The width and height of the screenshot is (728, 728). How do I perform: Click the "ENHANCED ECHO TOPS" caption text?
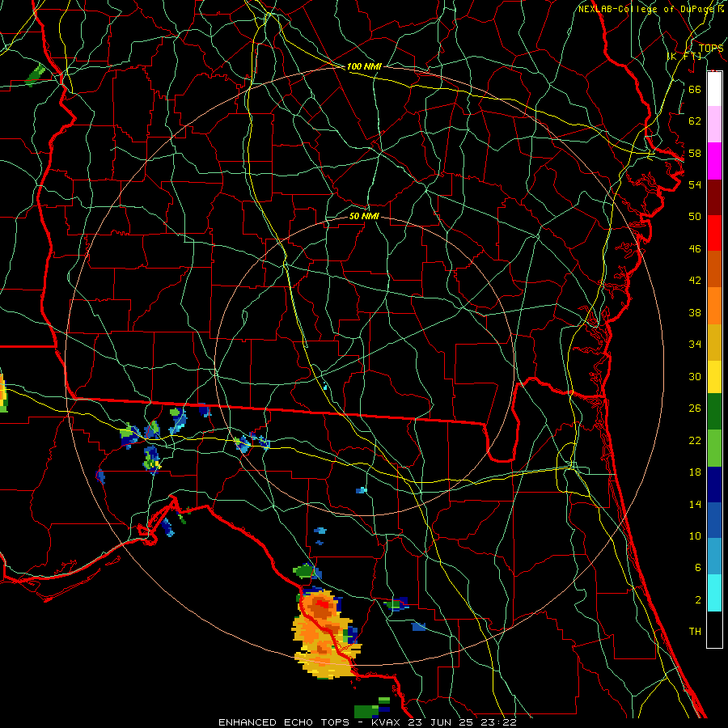tap(284, 722)
